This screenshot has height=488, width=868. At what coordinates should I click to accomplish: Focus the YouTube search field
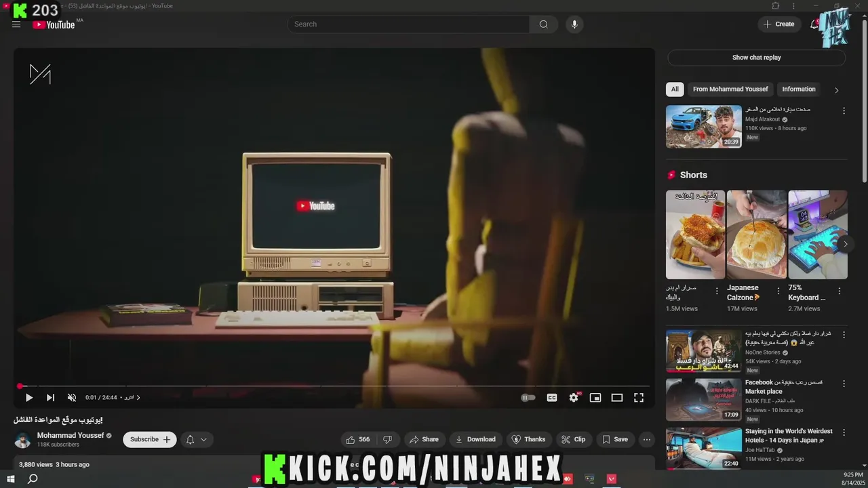click(x=408, y=24)
